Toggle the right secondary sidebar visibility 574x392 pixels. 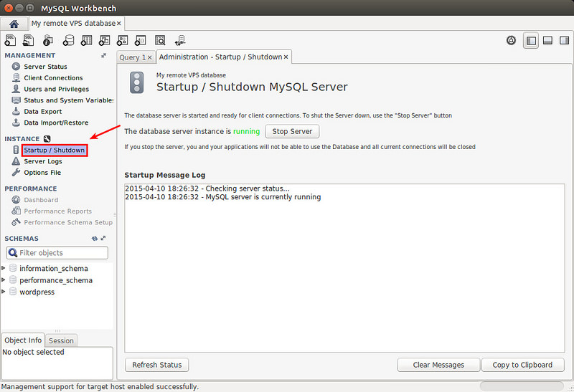(563, 41)
